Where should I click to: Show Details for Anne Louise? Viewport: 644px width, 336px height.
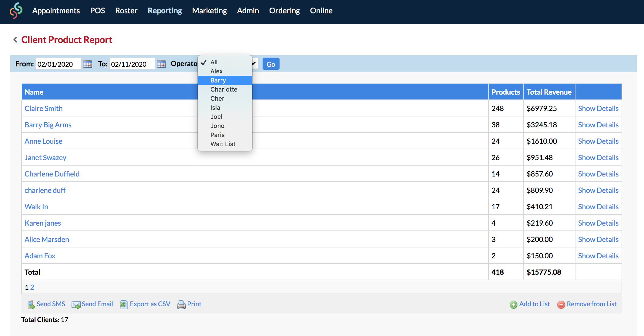598,141
